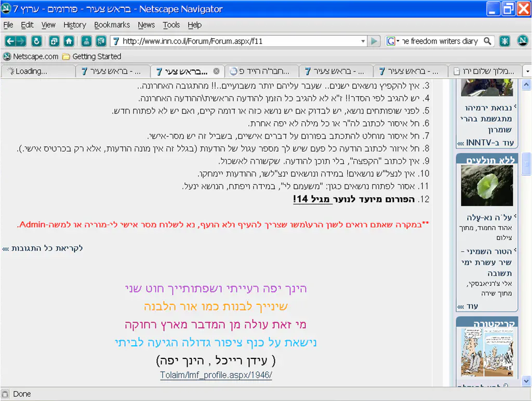This screenshot has height=401, width=532.
Task: Click the green Go arrow beside the URL bar
Action: (374, 41)
